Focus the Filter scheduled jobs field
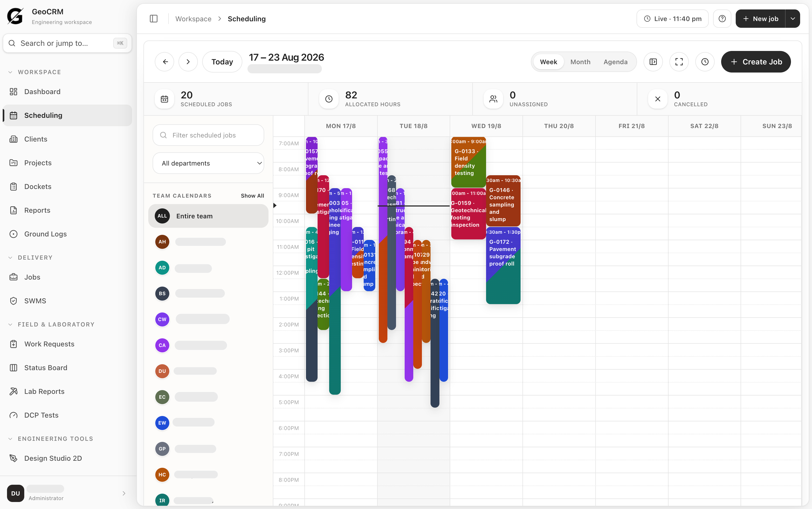 (x=208, y=135)
